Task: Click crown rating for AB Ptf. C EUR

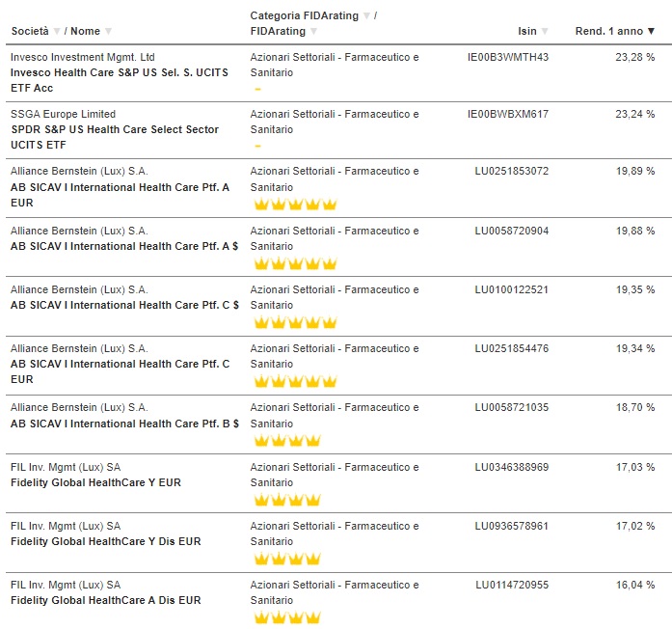Action: pyautogui.click(x=295, y=380)
